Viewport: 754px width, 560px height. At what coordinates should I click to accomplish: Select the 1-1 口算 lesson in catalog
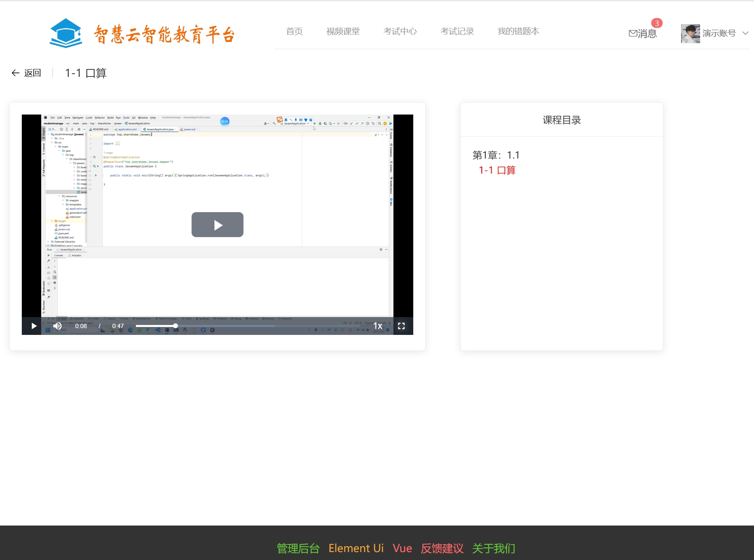(497, 170)
